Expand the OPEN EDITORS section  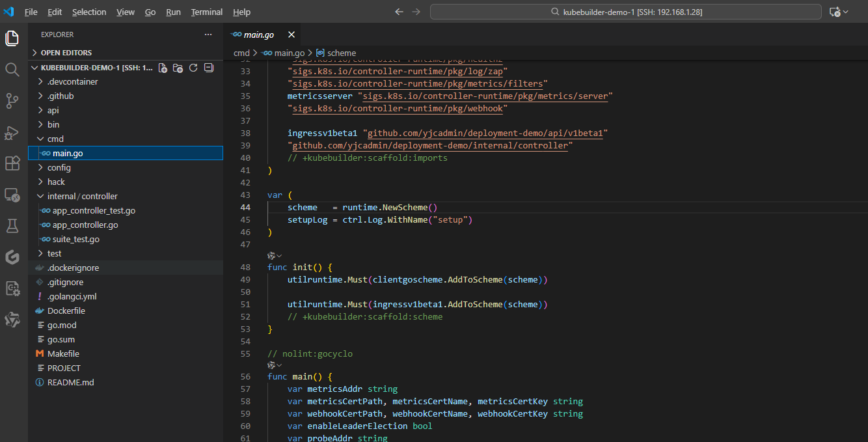[66, 53]
